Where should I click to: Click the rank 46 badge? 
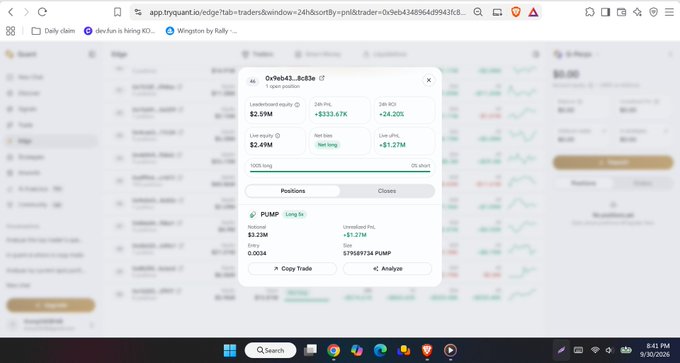253,81
